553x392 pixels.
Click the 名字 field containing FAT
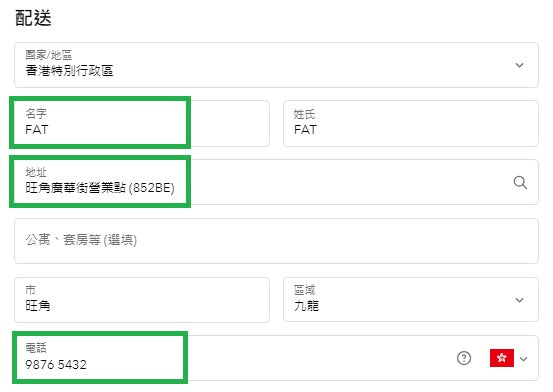click(x=142, y=123)
